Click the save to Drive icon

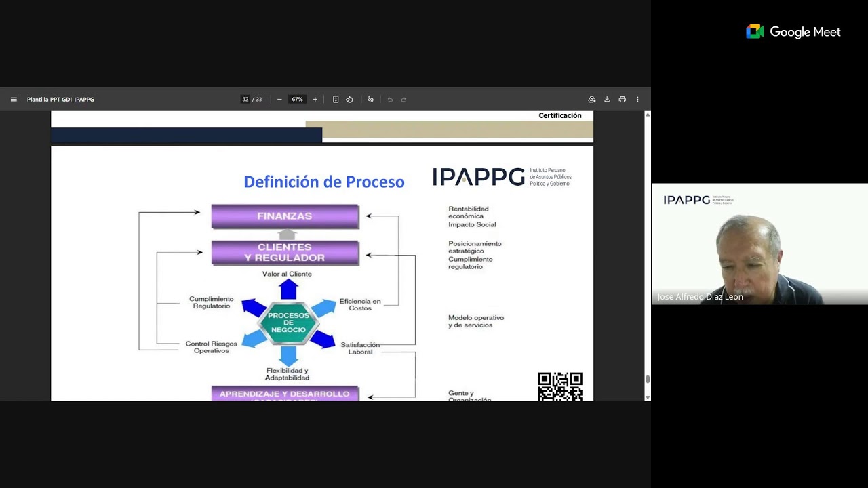pyautogui.click(x=591, y=100)
